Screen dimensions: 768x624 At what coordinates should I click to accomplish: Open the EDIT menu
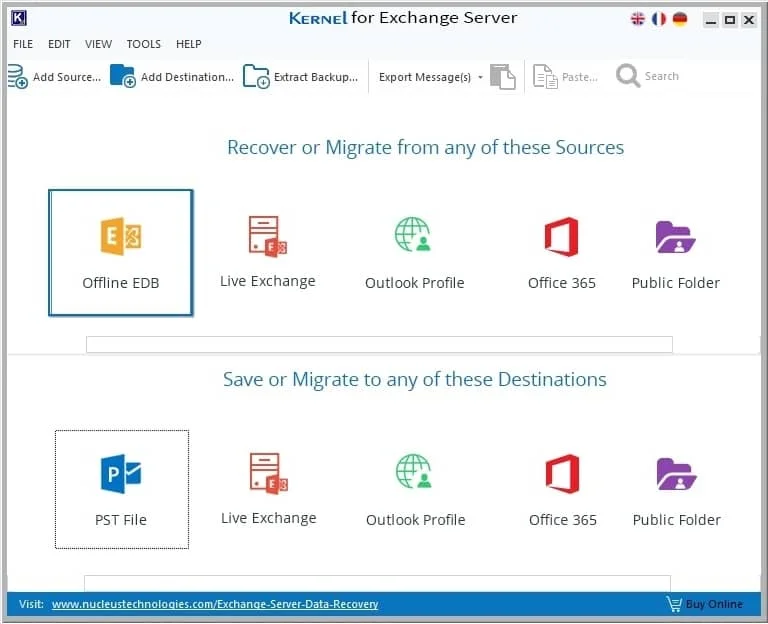tap(59, 44)
